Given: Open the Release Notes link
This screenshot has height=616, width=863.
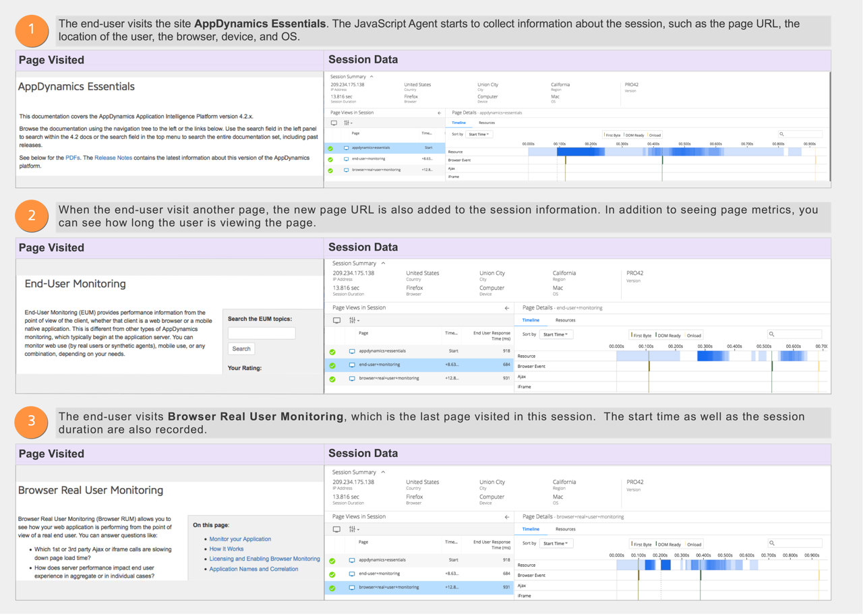Looking at the screenshot, I should pos(113,158).
